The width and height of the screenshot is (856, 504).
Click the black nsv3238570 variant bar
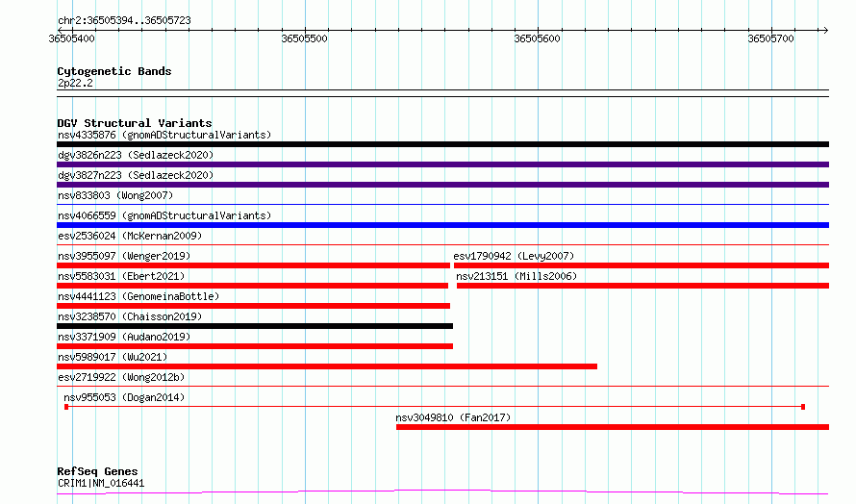coord(255,326)
